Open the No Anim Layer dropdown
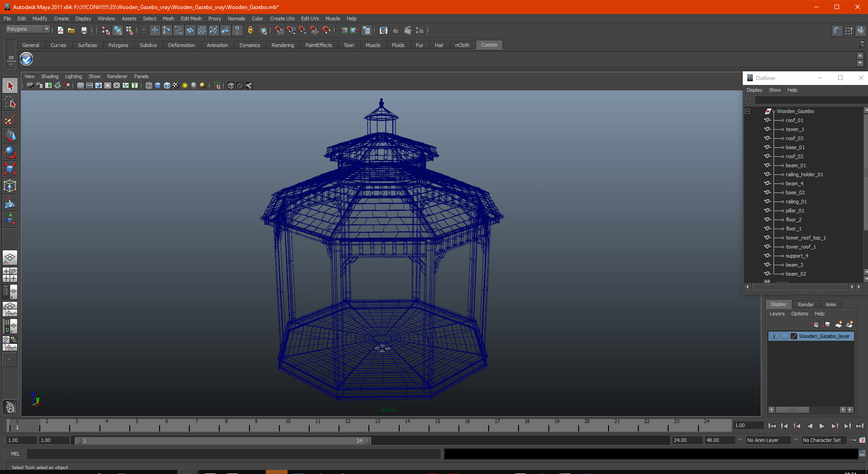 pos(768,440)
